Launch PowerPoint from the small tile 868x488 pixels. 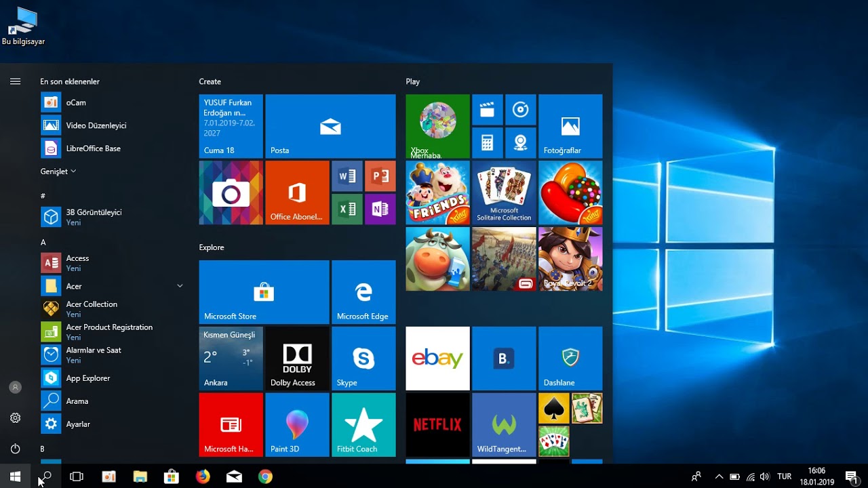coord(380,176)
